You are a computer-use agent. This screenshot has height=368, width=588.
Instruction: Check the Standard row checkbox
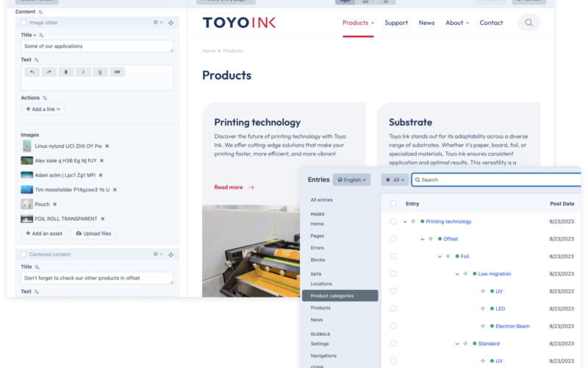pos(393,344)
